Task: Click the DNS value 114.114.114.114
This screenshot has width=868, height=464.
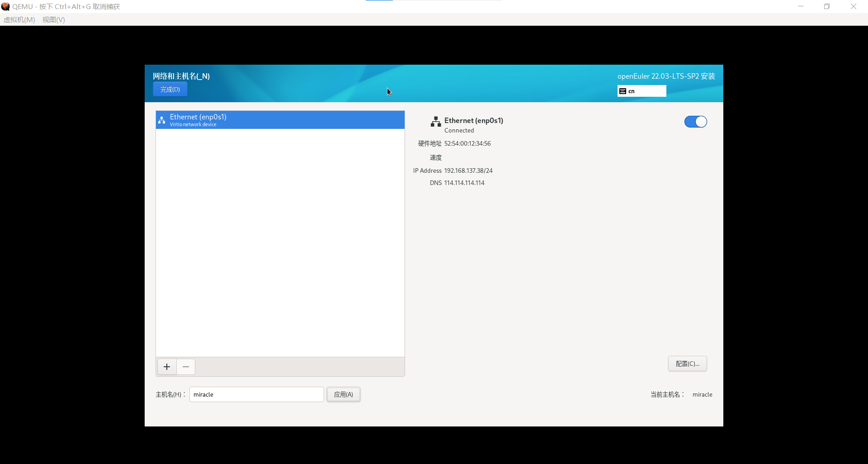Action: [x=464, y=183]
